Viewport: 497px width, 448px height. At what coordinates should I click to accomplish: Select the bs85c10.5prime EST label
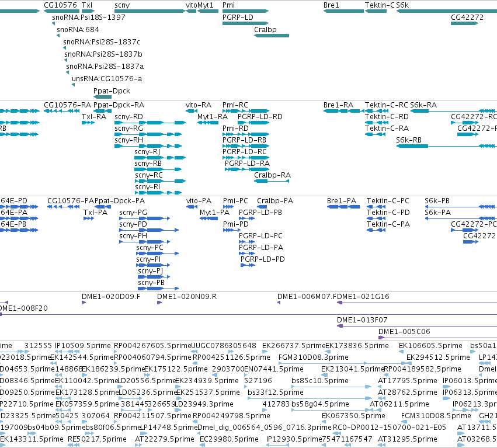320,381
